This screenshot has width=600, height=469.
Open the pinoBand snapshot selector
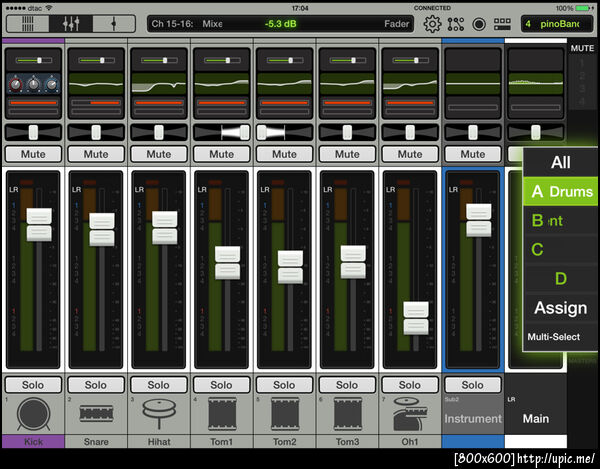pyautogui.click(x=555, y=23)
